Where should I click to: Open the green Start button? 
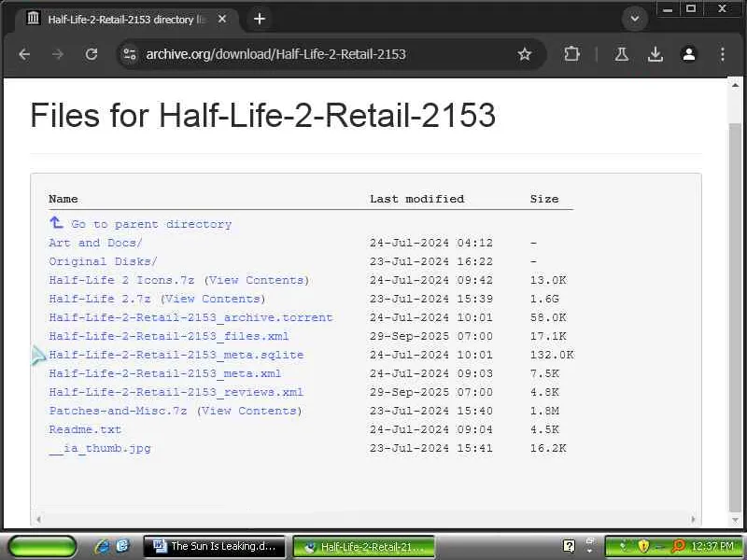tap(42, 546)
